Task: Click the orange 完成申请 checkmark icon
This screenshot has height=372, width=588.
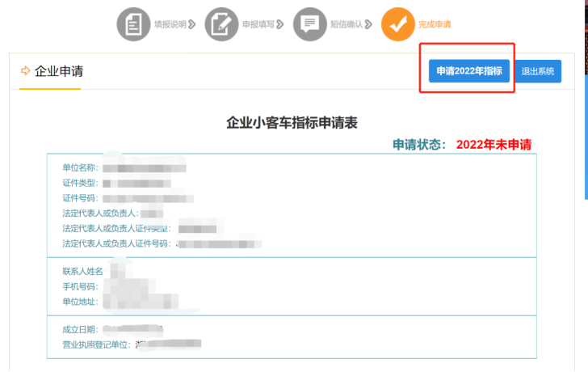Action: tap(398, 23)
